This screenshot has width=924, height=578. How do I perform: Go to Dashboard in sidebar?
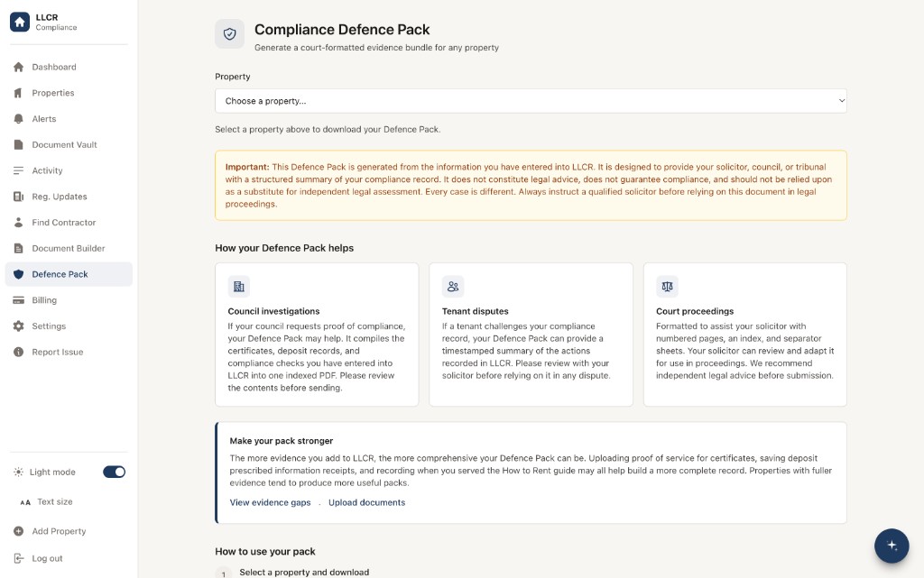pos(69,67)
